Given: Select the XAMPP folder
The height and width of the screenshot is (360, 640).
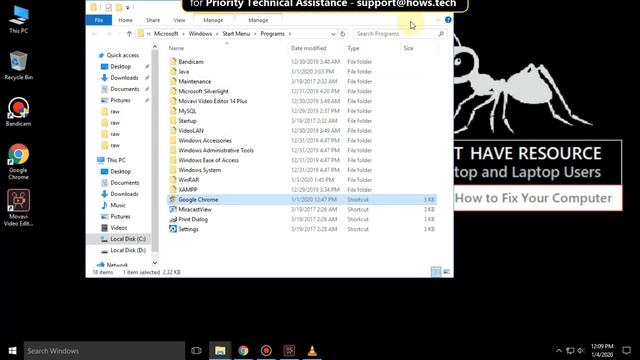Looking at the screenshot, I should (188, 189).
